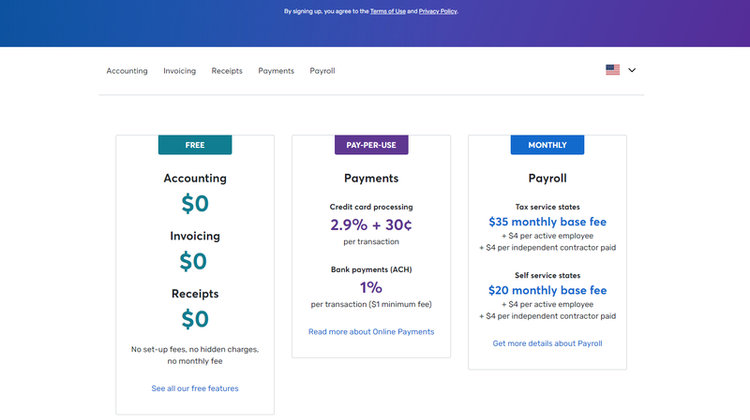Screen dimensions: 750x420
Task: Go to the Payments tab
Action: tap(276, 71)
